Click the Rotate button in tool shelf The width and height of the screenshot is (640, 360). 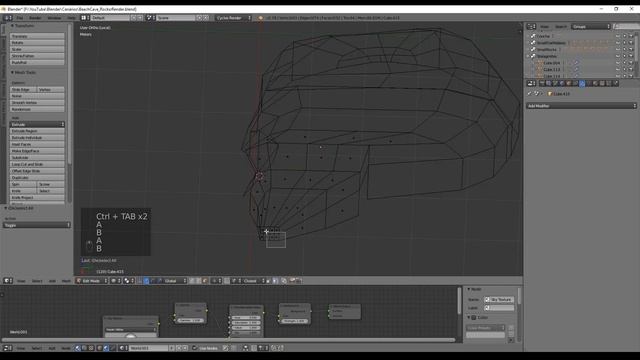tap(37, 42)
